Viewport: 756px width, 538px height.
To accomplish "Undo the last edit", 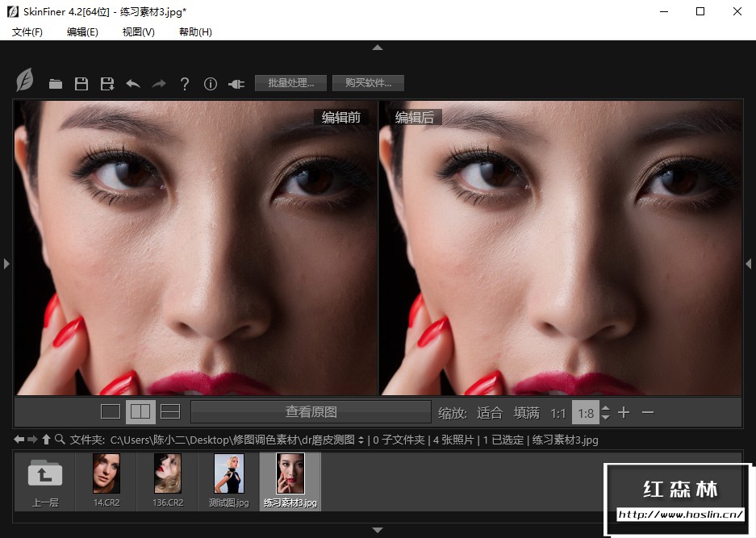I will 133,84.
